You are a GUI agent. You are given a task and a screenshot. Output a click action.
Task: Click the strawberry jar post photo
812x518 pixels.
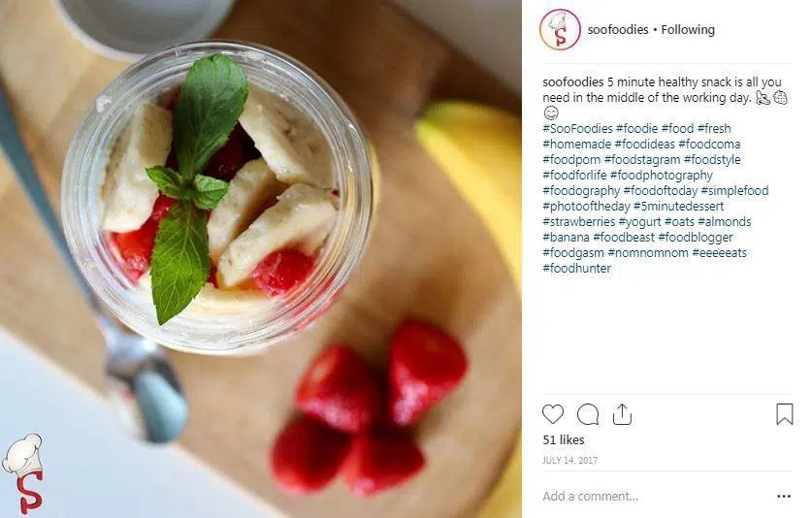coord(261,259)
